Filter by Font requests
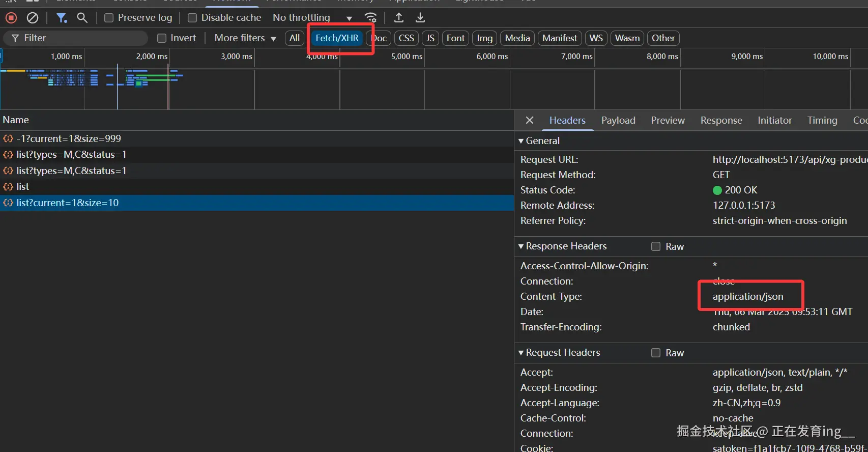The image size is (868, 452). pyautogui.click(x=455, y=38)
